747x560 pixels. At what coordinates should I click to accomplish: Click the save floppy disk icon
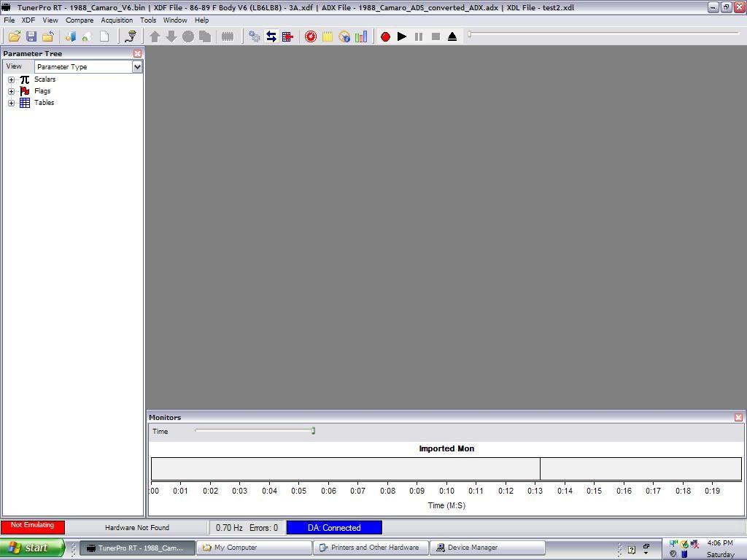point(31,36)
